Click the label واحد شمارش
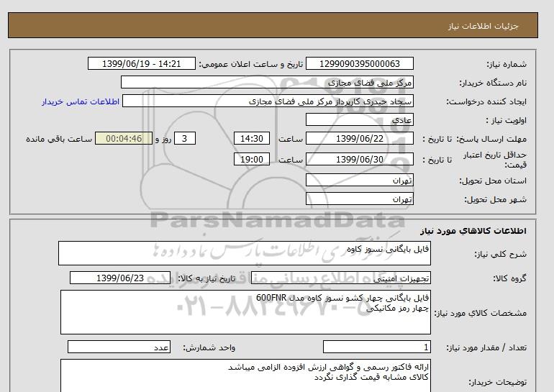 pyautogui.click(x=209, y=348)
